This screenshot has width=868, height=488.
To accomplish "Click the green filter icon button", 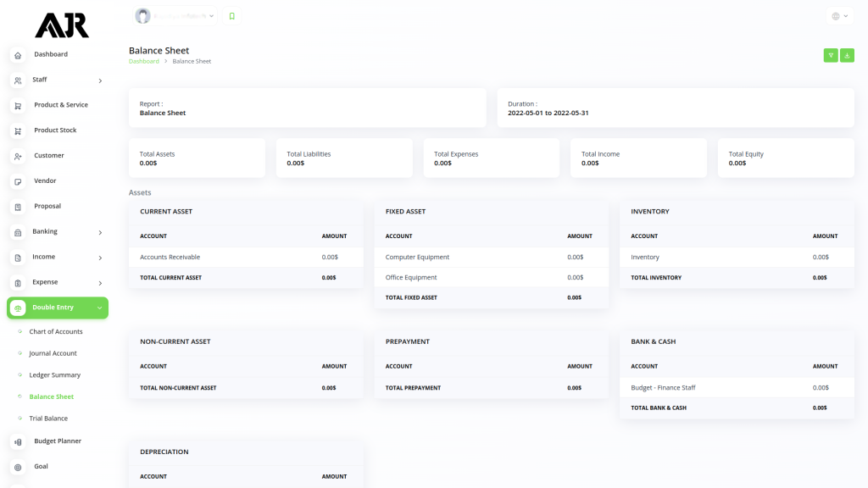I will [831, 55].
